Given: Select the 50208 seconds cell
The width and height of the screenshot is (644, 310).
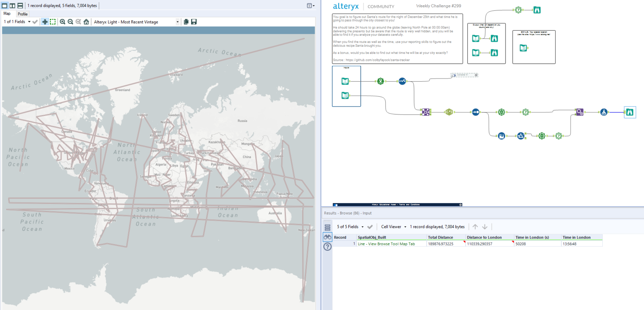Looking at the screenshot, I should pos(537,244).
